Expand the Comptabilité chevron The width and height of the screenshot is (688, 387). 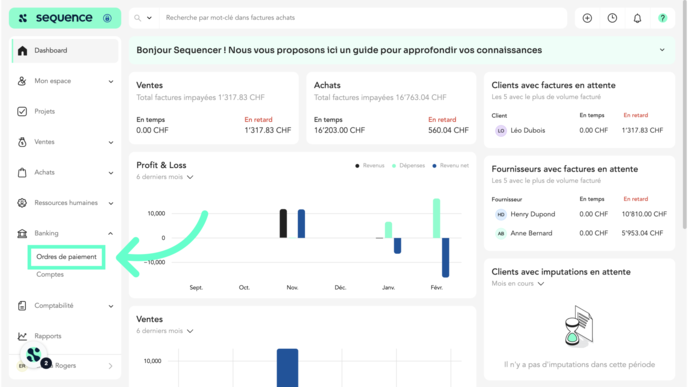click(x=111, y=306)
